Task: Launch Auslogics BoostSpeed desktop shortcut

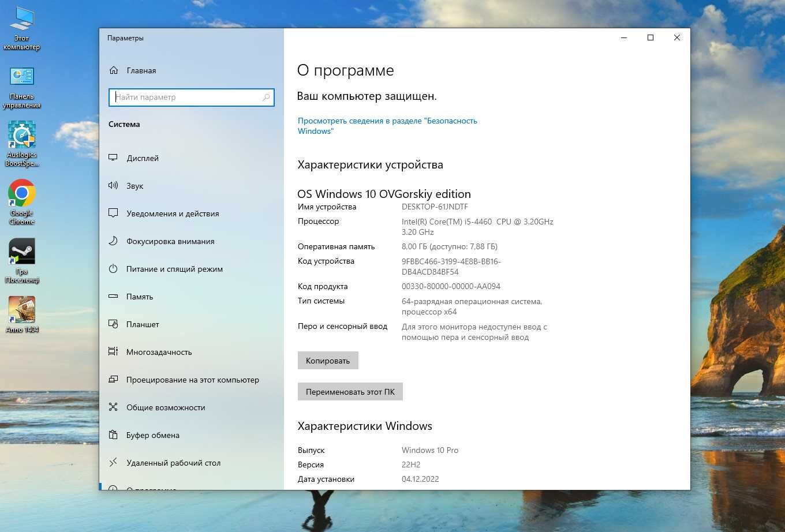Action: pyautogui.click(x=22, y=144)
